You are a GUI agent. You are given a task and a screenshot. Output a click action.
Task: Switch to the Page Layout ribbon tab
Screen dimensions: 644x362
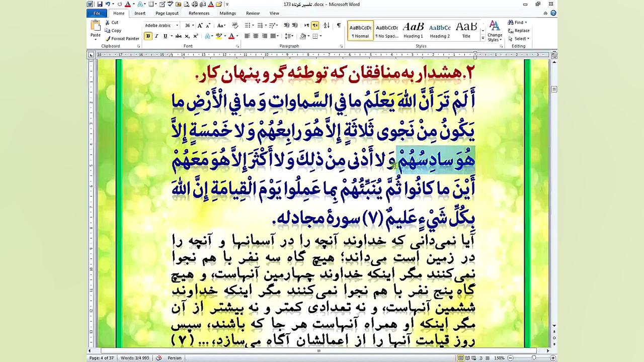(x=167, y=14)
